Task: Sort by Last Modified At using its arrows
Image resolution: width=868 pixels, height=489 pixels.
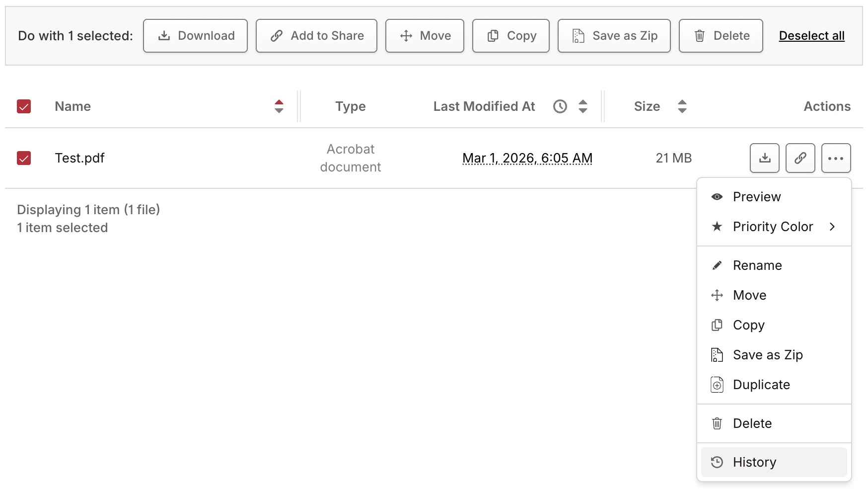Action: [583, 106]
